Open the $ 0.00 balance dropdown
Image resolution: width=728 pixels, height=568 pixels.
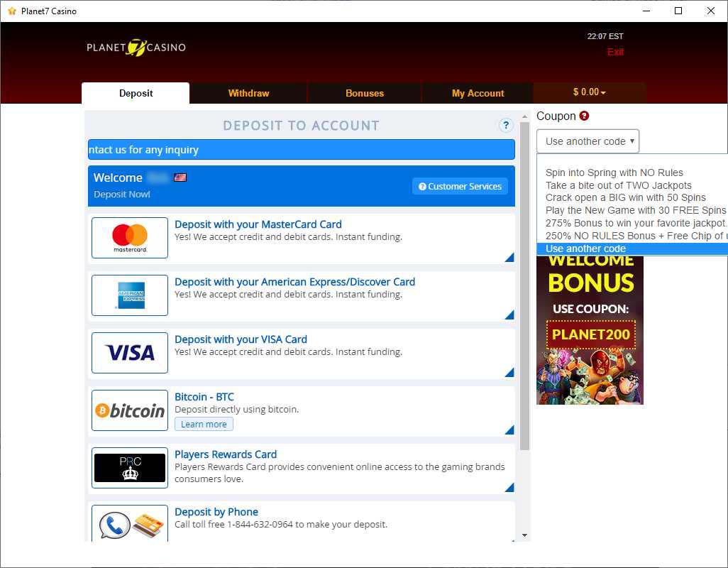coord(590,92)
